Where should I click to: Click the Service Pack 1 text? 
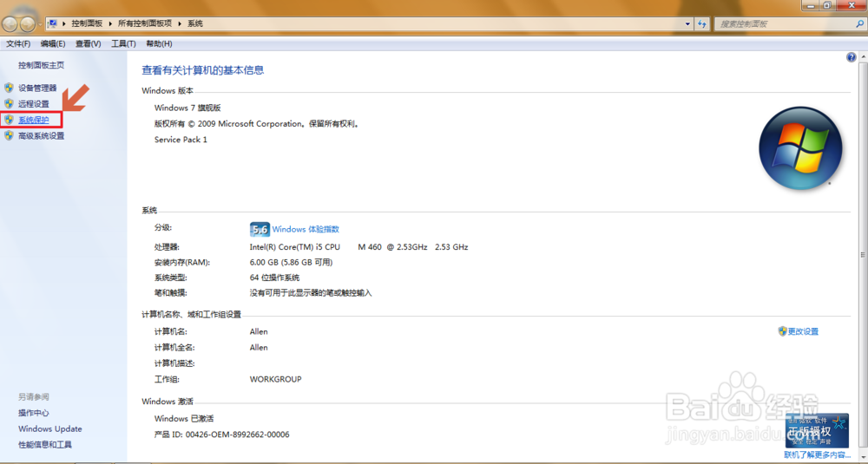pyautogui.click(x=181, y=140)
